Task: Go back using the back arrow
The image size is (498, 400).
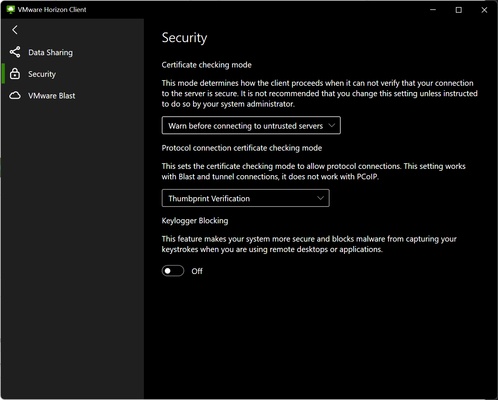Action: pyautogui.click(x=15, y=30)
